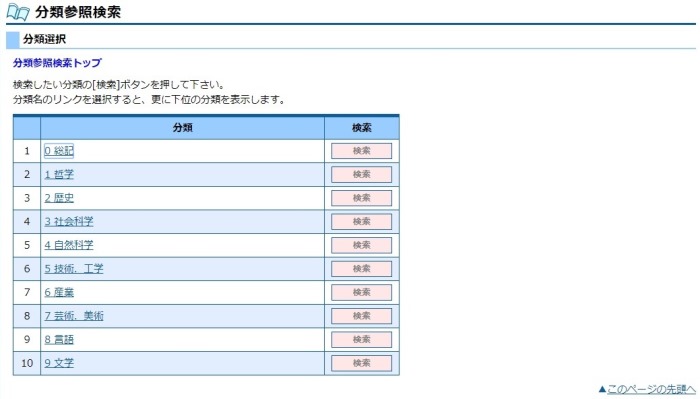Click row number 1 cell
Screen dimensions: 700x399
point(27,151)
